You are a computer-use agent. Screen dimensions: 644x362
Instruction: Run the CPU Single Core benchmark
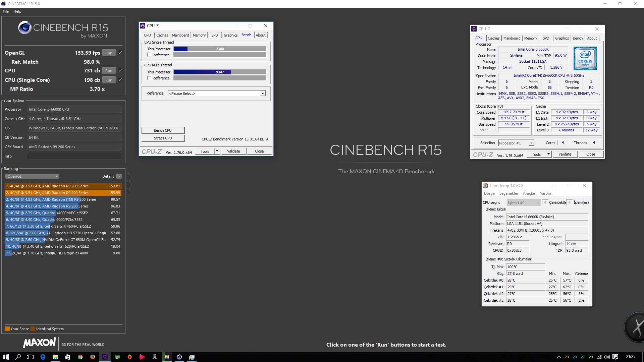coord(109,80)
